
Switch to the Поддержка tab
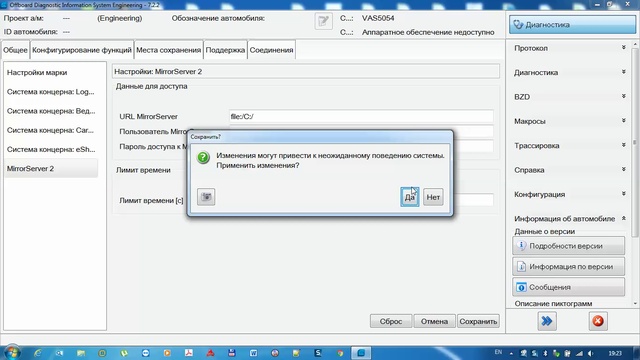tap(225, 50)
